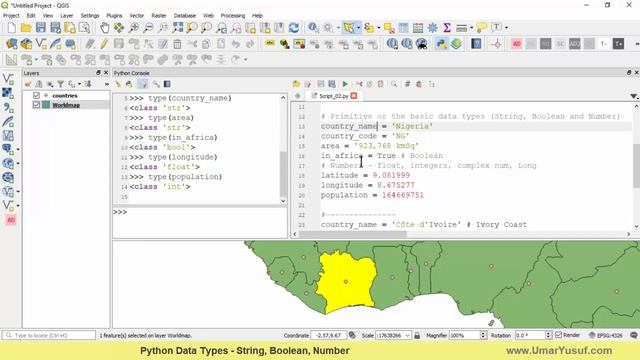The width and height of the screenshot is (640, 360).
Task: Click Zoom Full extent icon
Action: tap(178, 28)
